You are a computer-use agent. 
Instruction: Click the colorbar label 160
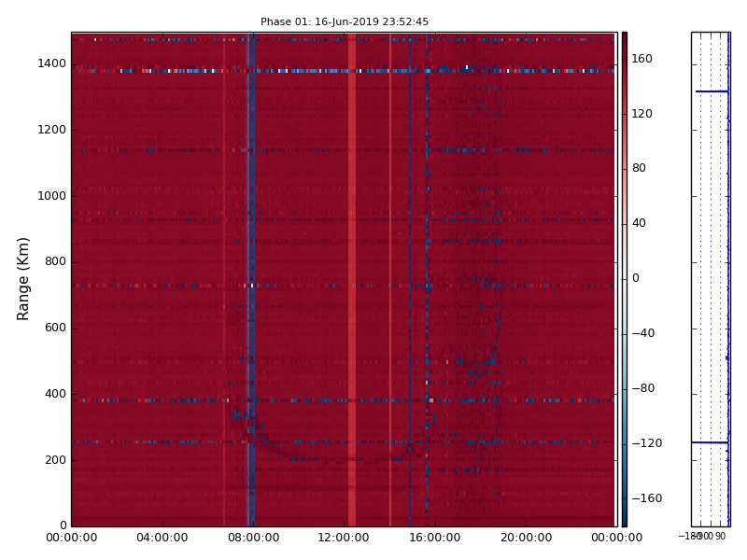click(641, 59)
